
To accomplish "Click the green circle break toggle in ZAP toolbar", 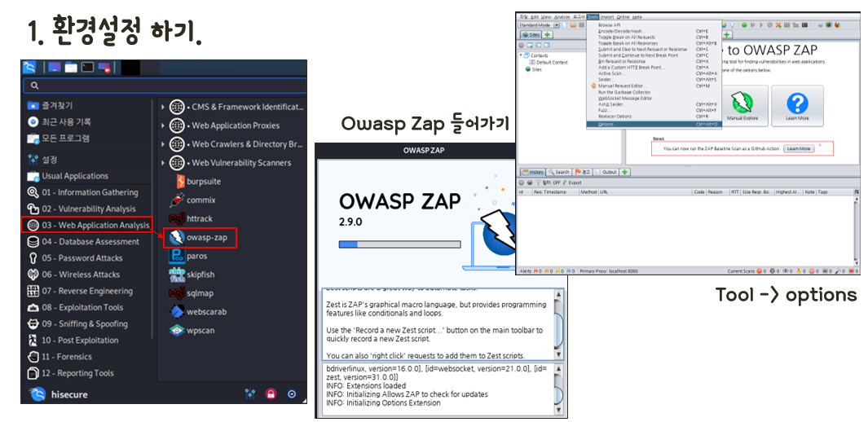I will tap(745, 25).
